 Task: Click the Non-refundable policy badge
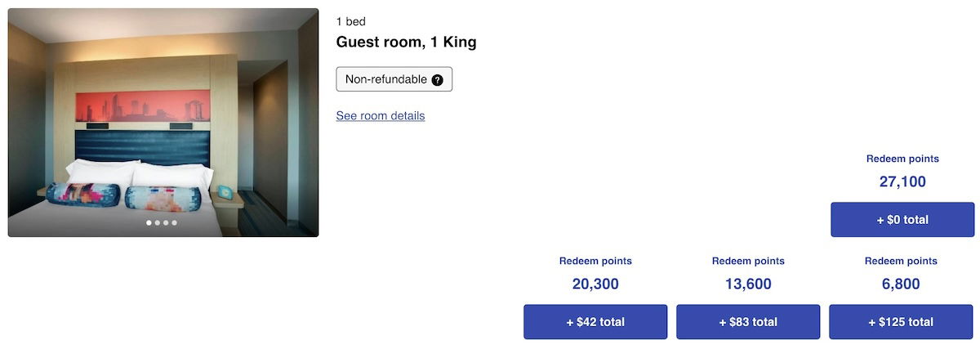click(x=386, y=79)
